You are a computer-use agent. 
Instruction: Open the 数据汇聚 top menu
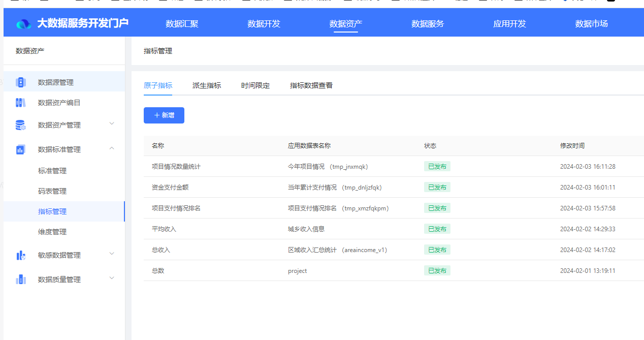(182, 23)
